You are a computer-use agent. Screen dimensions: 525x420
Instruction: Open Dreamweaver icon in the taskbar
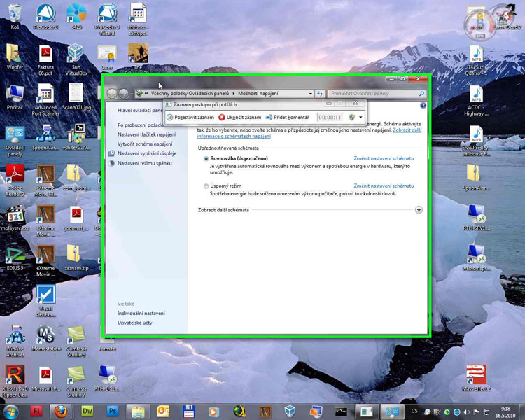click(x=87, y=412)
